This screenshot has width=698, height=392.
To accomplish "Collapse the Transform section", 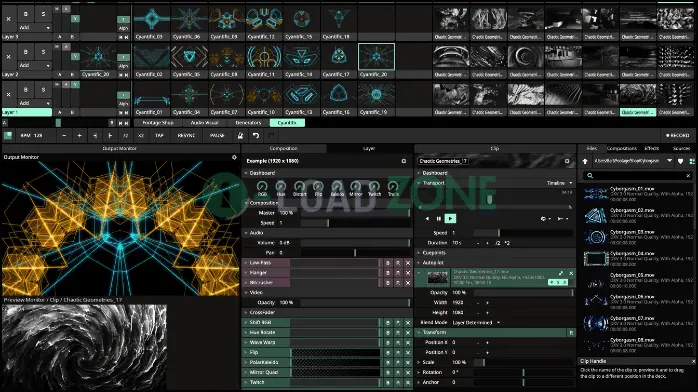I will [x=419, y=332].
